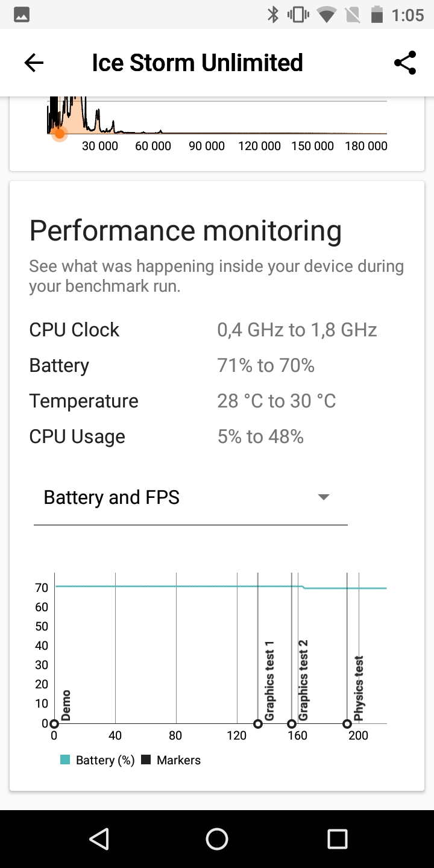Tap the Ice Storm Unlimited title
434x868 pixels.
[x=197, y=63]
